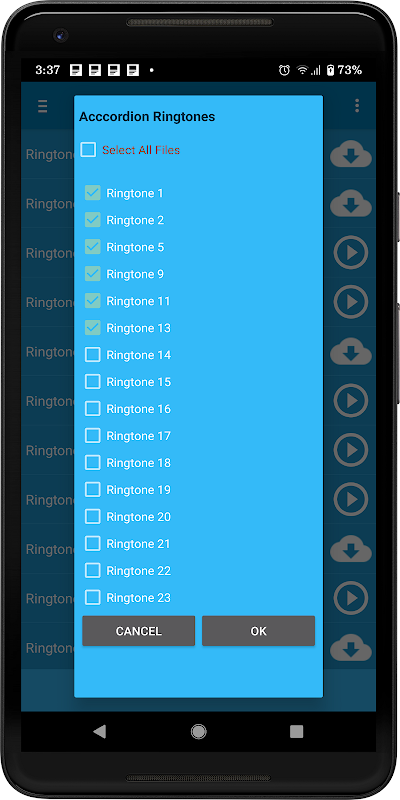Tap the topmost cloud download icon
400x800 pixels.
pos(351,155)
